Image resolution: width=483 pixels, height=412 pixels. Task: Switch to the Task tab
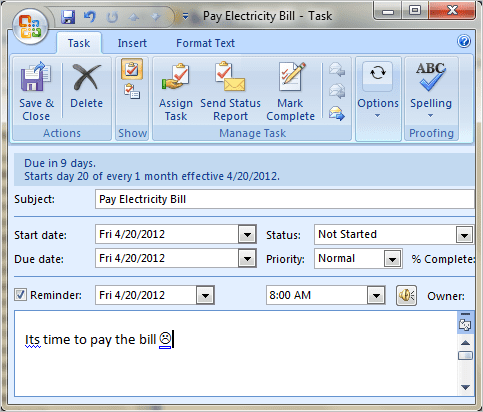[x=79, y=43]
